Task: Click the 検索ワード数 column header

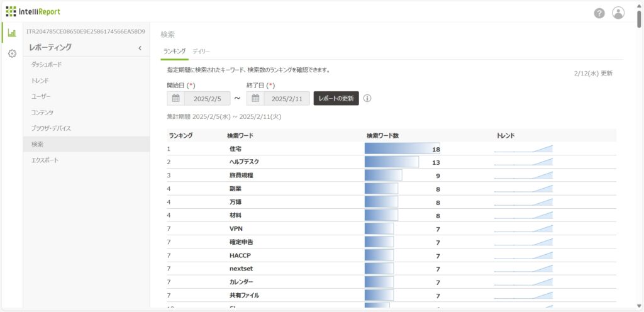Action: (x=383, y=135)
